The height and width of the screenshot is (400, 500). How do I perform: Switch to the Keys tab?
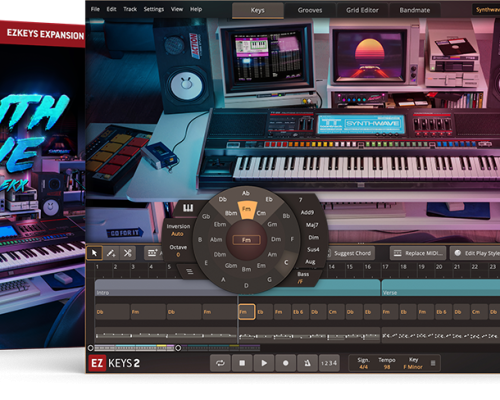[258, 10]
